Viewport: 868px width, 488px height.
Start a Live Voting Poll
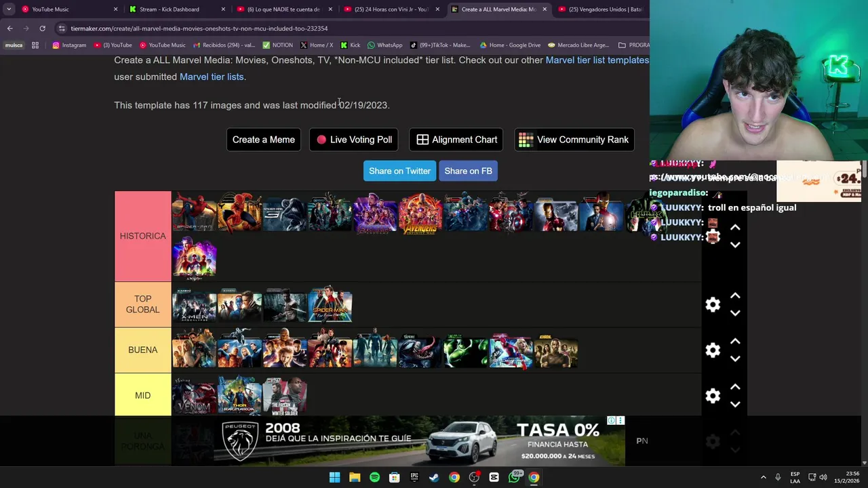click(354, 140)
